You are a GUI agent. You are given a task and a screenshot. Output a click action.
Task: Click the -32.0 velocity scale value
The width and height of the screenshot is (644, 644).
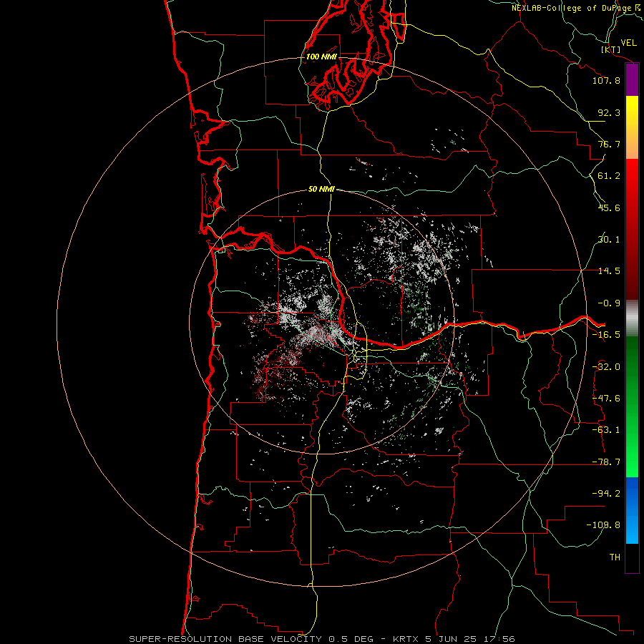coord(606,367)
